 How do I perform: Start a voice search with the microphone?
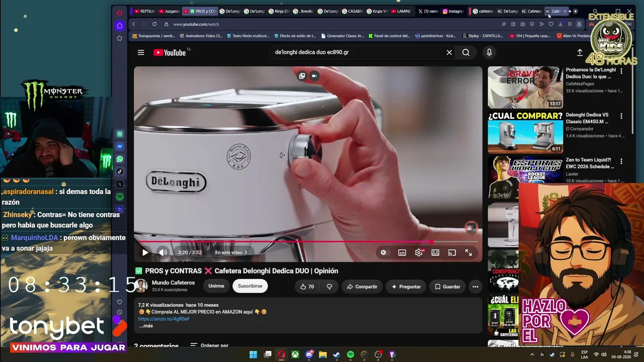pyautogui.click(x=489, y=52)
